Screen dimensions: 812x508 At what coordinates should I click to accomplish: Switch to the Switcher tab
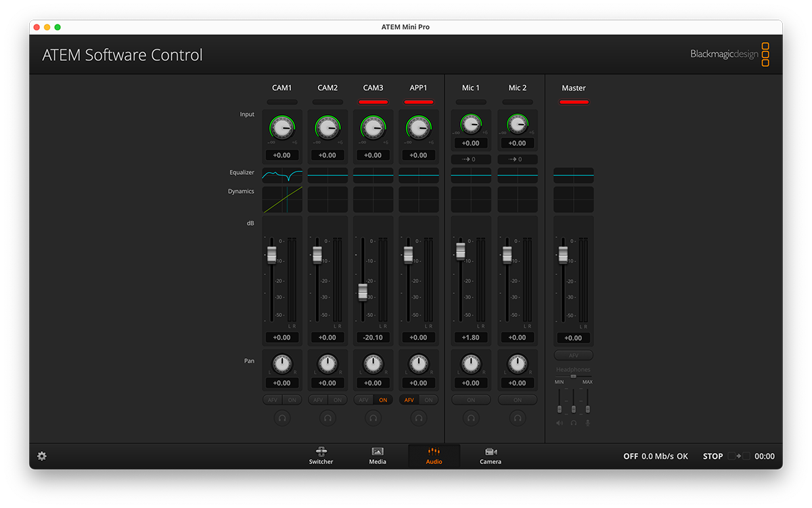point(321,456)
